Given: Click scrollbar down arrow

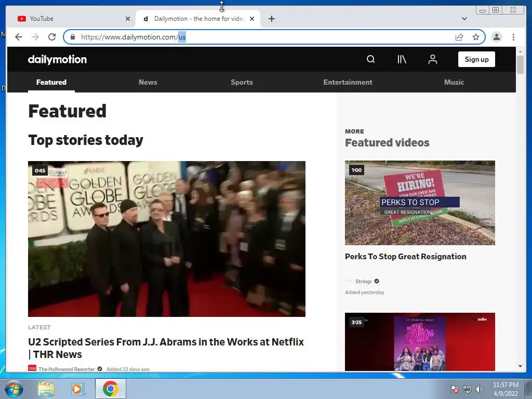Looking at the screenshot, I should point(520,366).
